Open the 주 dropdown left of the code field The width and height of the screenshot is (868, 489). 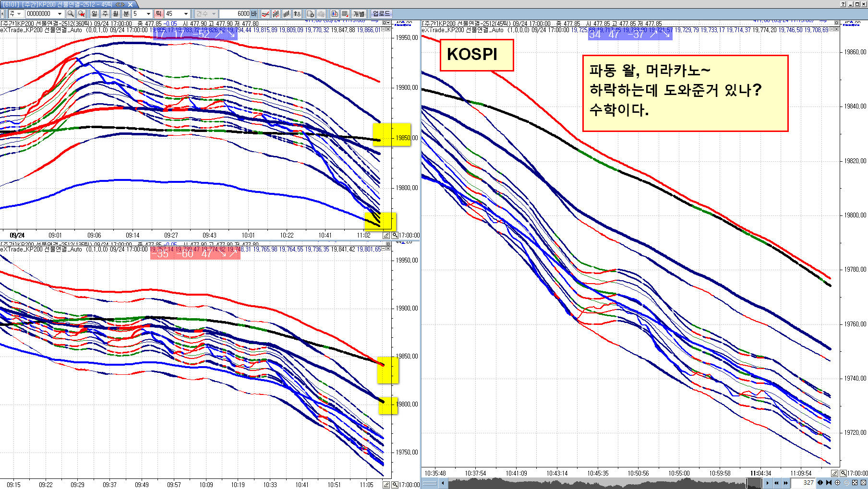point(15,14)
